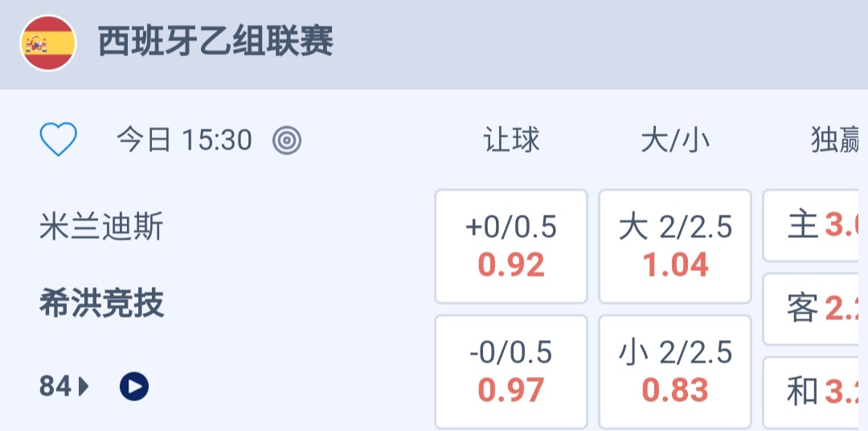Open the 米兰迪斯 team name

[x=101, y=228]
